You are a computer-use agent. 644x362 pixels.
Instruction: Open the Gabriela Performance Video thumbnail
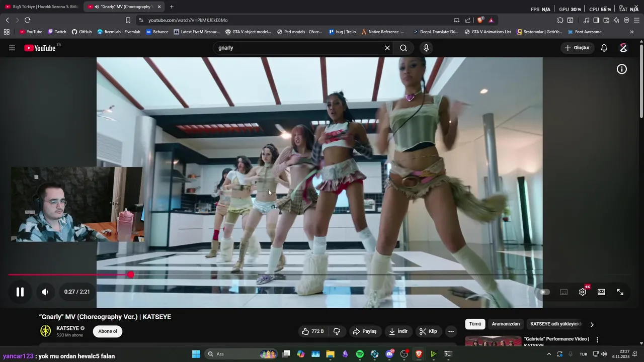click(x=493, y=341)
